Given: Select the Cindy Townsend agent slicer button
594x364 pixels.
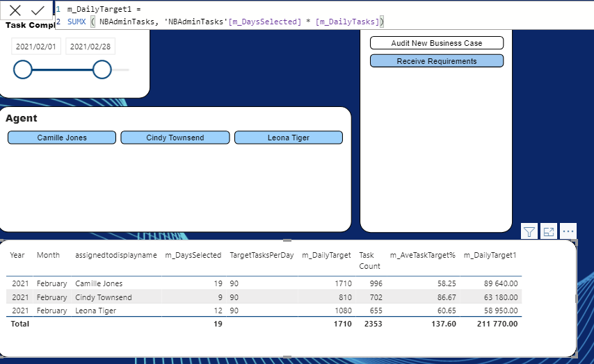Looking at the screenshot, I should [175, 138].
